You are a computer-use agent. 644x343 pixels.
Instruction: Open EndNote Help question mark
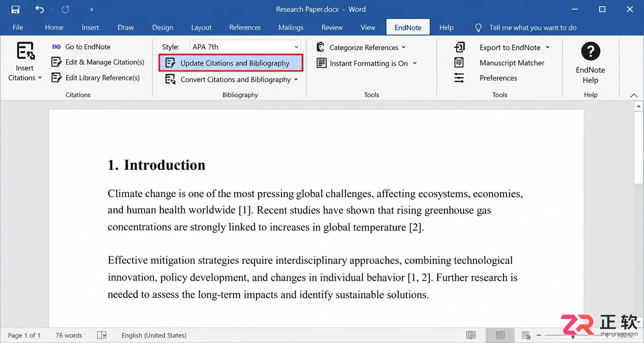pyautogui.click(x=590, y=51)
